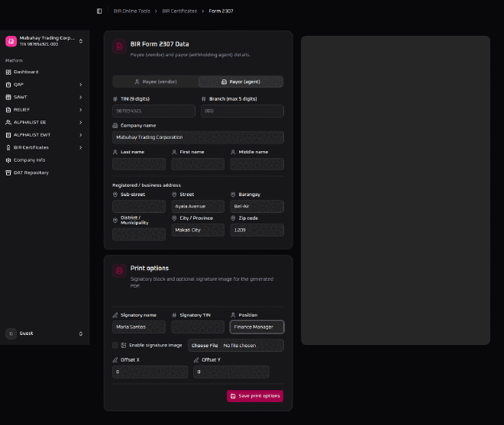This screenshot has width=504, height=425.
Task: Click the Middle name field
Action: tap(257, 164)
